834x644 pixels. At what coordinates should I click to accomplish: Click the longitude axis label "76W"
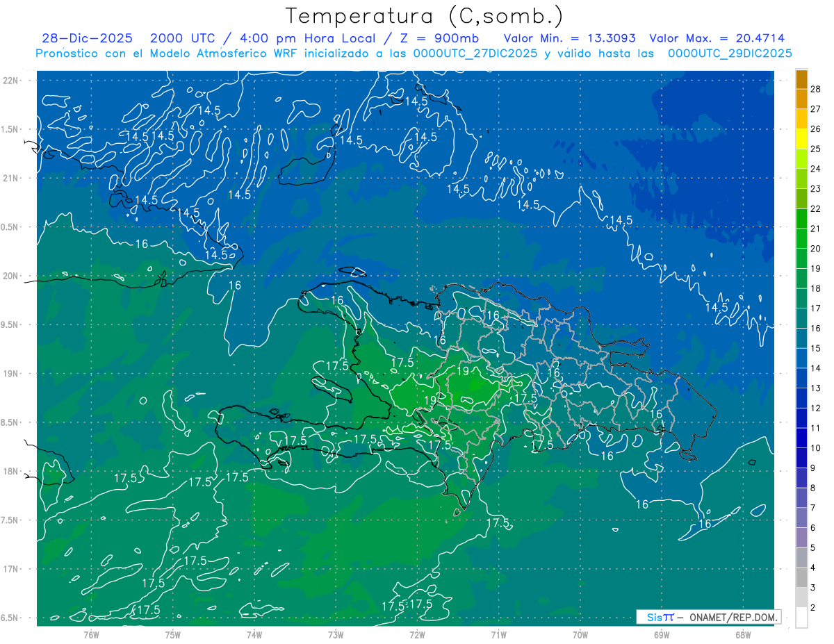91,634
